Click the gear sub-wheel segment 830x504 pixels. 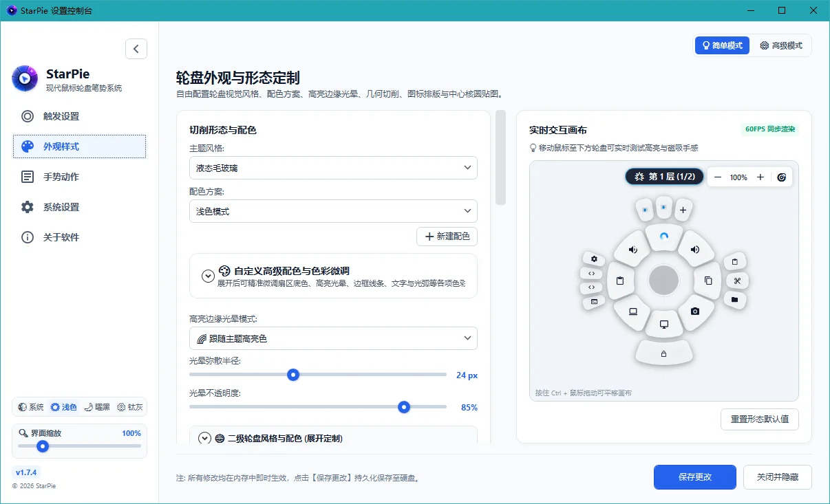[x=593, y=259]
